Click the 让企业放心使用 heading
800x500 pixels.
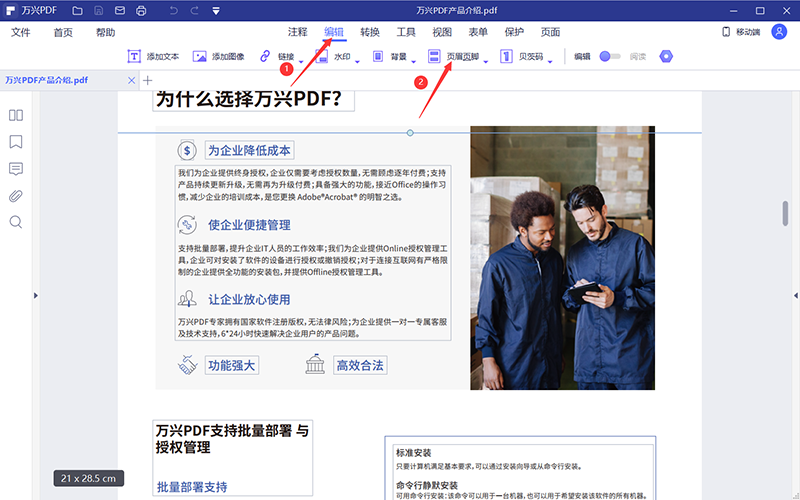click(x=249, y=299)
